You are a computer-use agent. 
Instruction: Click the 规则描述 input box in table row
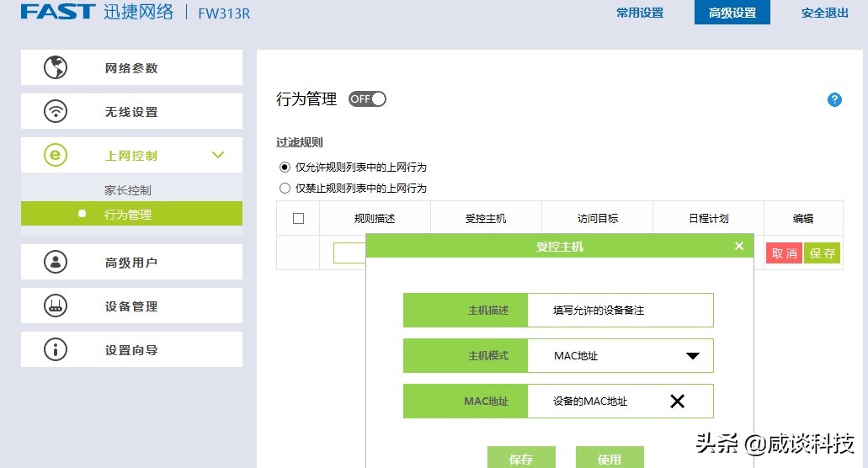tap(350, 253)
